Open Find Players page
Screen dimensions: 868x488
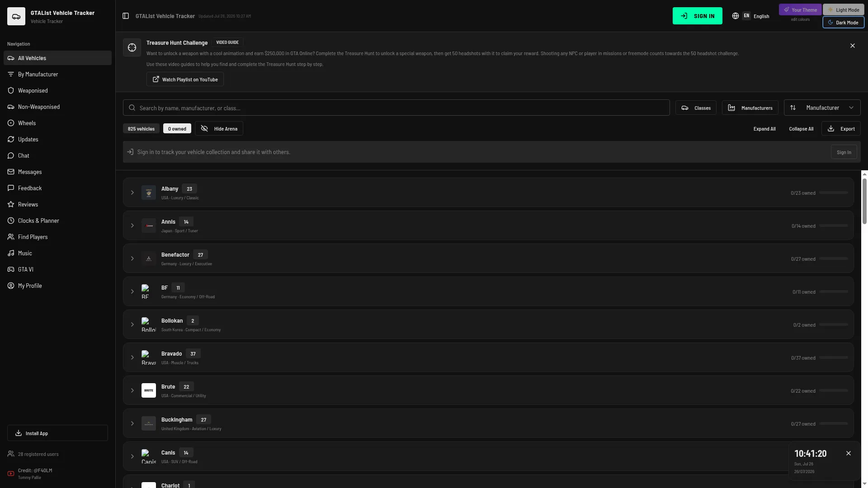coord(57,237)
